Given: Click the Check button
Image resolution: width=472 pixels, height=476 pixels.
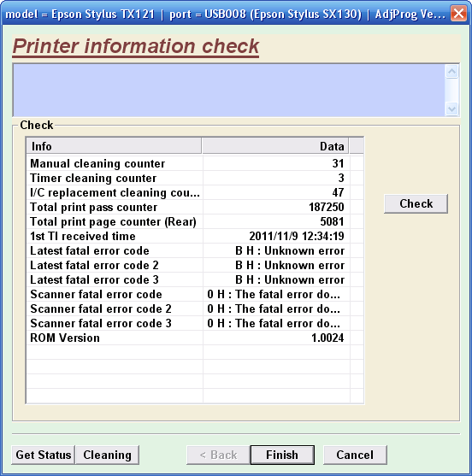Looking at the screenshot, I should (x=416, y=203).
